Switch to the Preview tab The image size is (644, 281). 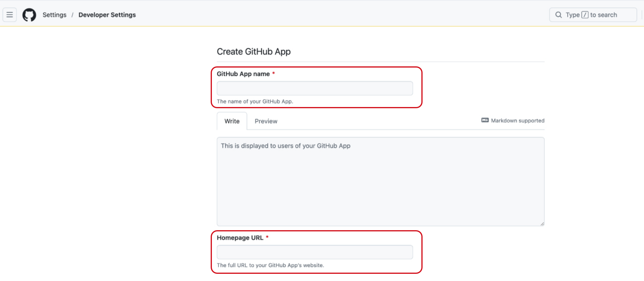point(266,121)
